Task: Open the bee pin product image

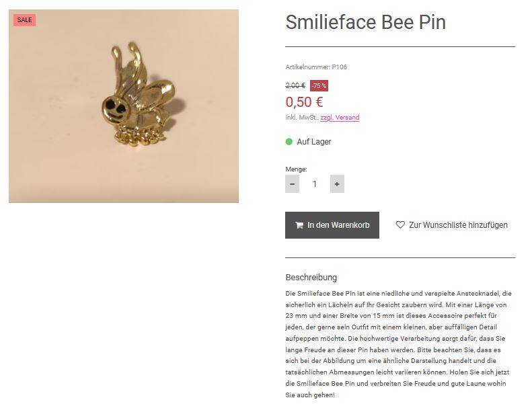Action: [x=124, y=106]
